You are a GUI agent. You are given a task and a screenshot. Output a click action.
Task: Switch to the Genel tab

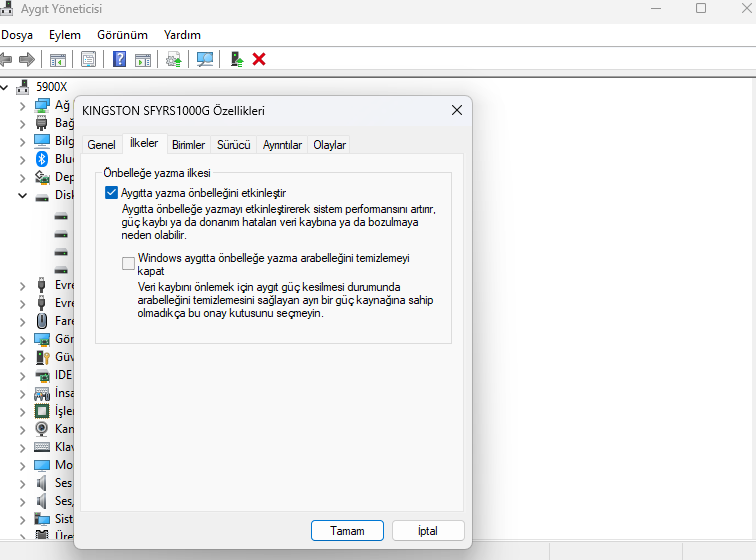(101, 145)
